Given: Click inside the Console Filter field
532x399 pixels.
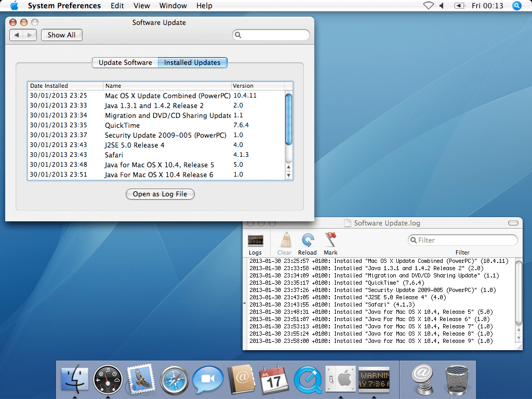Looking at the screenshot, I should click(462, 240).
